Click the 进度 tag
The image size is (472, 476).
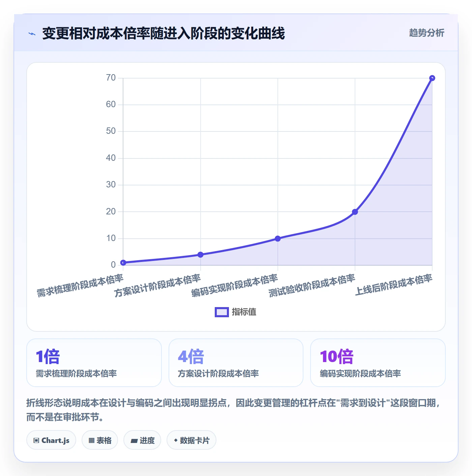click(x=142, y=440)
